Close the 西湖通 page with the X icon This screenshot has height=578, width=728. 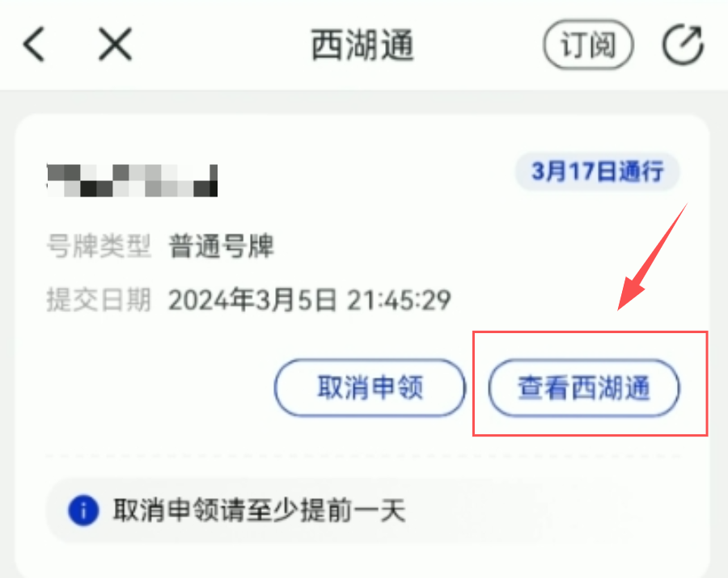[115, 44]
